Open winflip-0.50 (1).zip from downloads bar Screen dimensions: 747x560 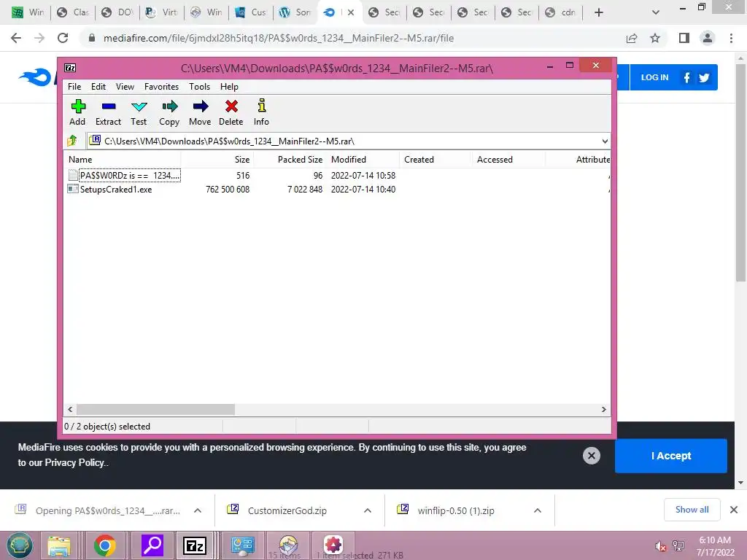(456, 510)
